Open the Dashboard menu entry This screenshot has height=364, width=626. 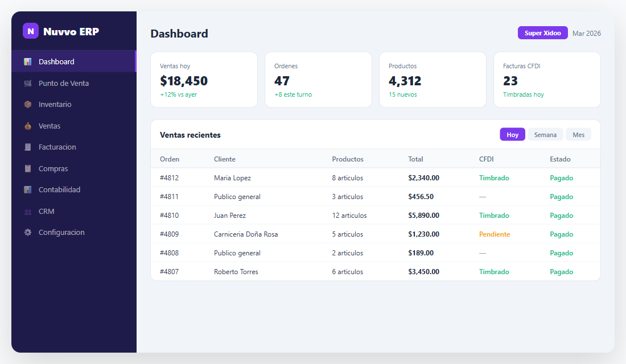(x=57, y=61)
